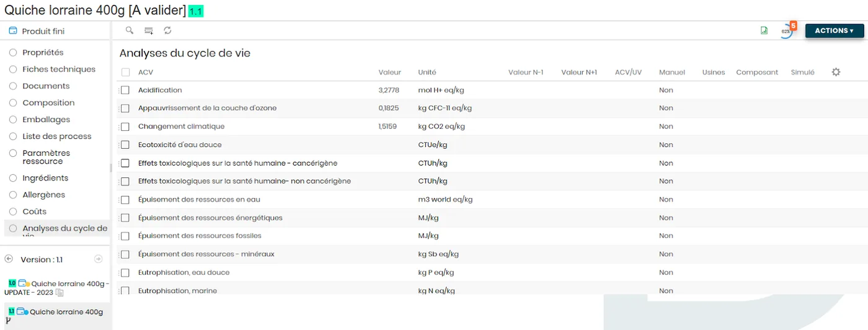Check the Épuisement des ressources - minéraux checkbox

click(125, 254)
